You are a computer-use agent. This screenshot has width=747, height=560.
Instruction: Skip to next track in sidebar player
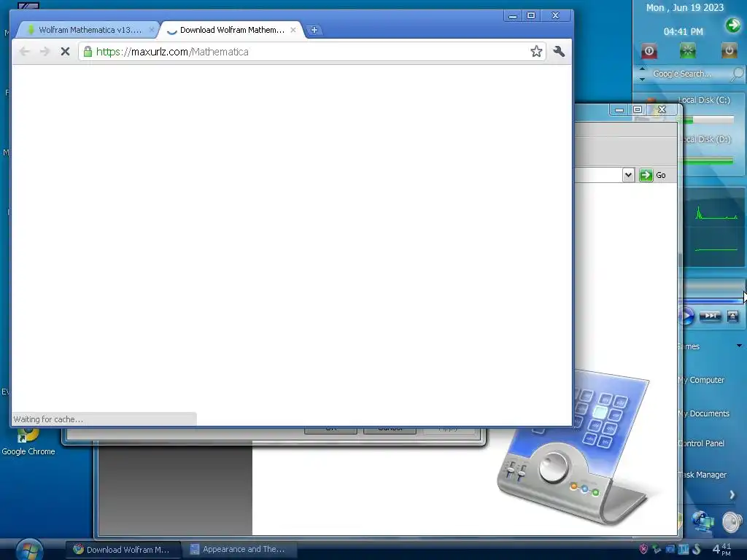(710, 316)
